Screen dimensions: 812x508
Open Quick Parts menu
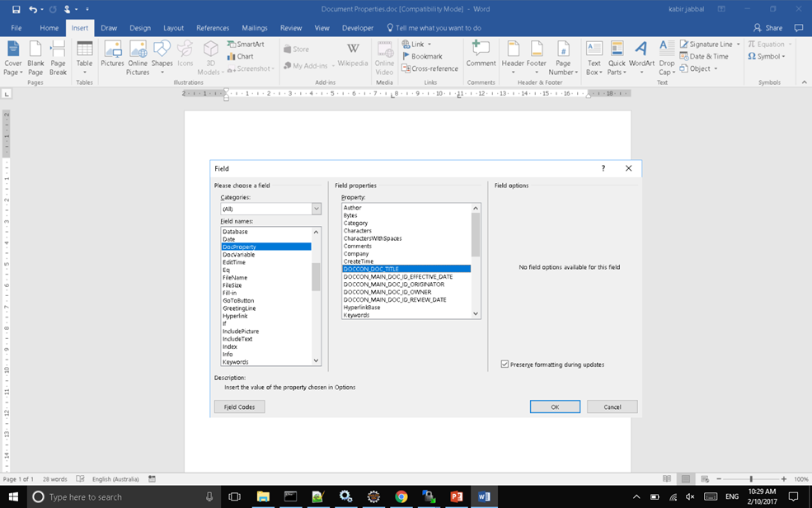(617, 59)
